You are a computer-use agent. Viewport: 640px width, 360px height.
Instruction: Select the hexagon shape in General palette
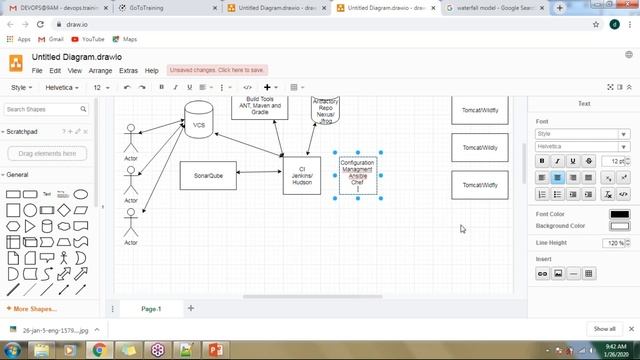coord(13,226)
